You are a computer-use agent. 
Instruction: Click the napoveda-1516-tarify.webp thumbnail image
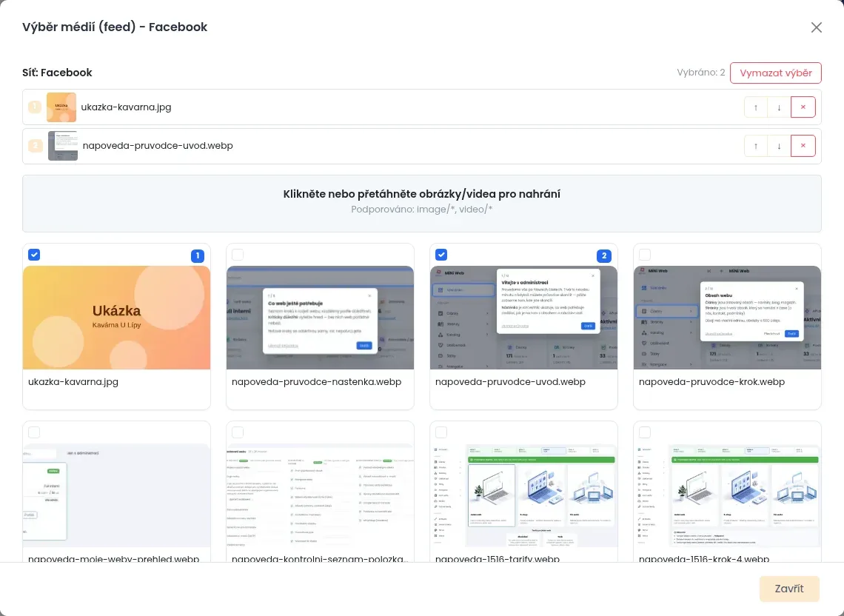[523, 495]
